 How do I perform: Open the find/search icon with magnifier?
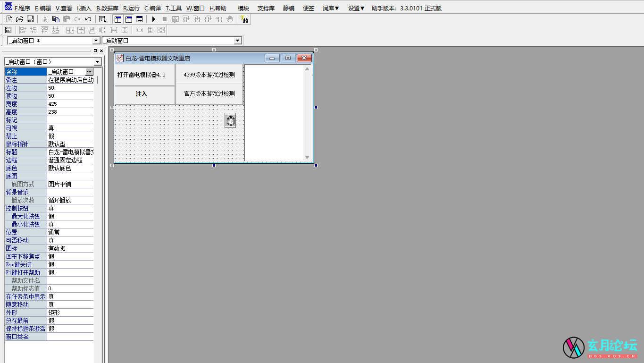point(103,19)
